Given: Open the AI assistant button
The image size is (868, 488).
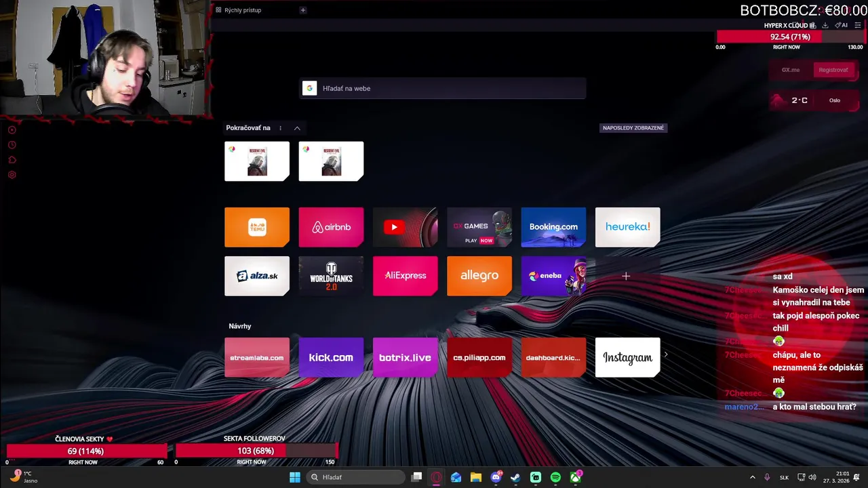Looking at the screenshot, I should tap(842, 25).
